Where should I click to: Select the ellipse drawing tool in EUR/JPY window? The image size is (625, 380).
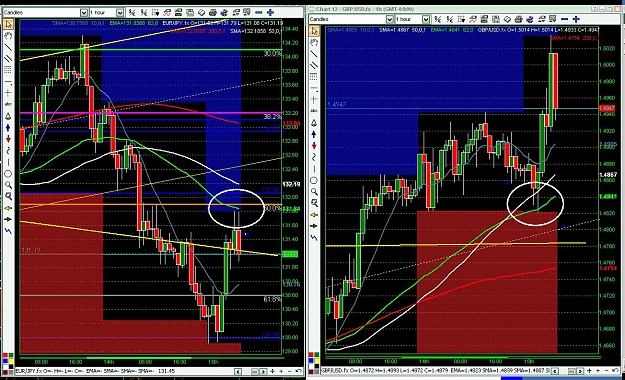pos(8,174)
